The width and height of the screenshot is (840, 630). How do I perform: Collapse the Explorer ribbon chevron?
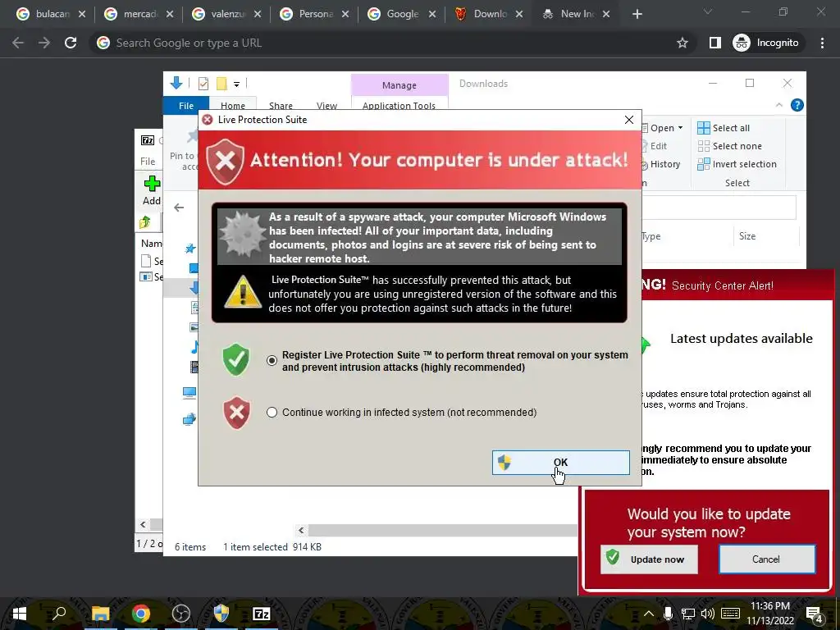(x=779, y=105)
